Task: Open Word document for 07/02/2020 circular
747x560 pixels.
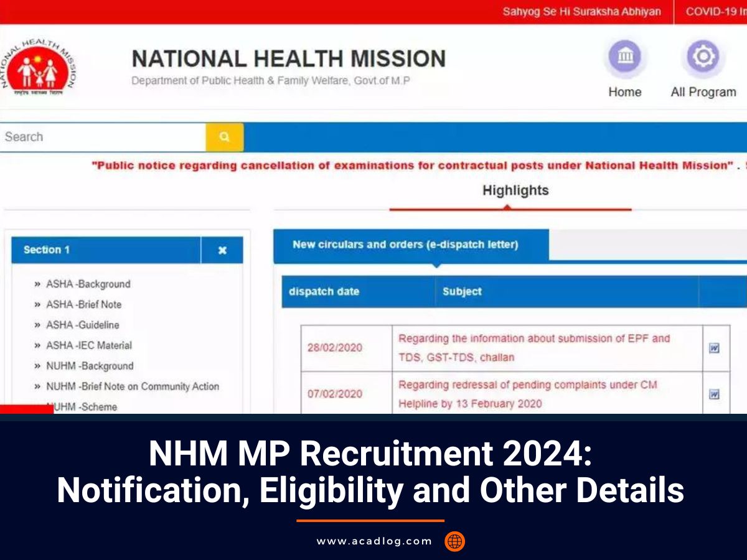Action: click(x=715, y=394)
